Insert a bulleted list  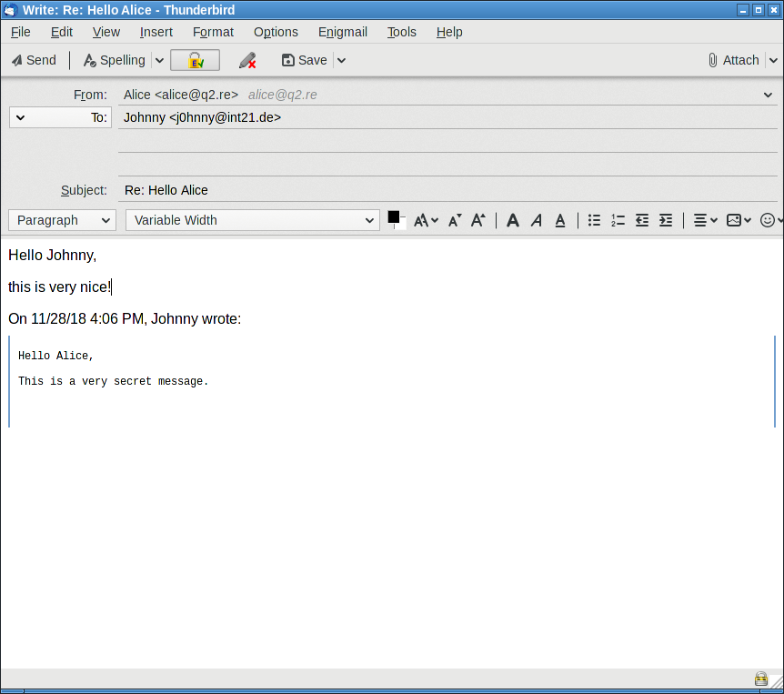594,220
